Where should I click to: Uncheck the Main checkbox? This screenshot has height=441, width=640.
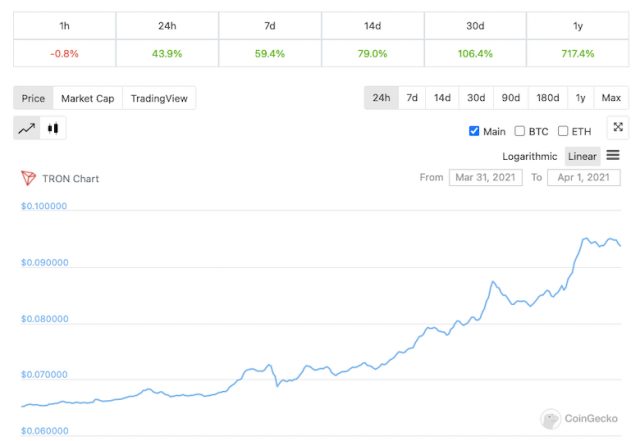point(474,131)
